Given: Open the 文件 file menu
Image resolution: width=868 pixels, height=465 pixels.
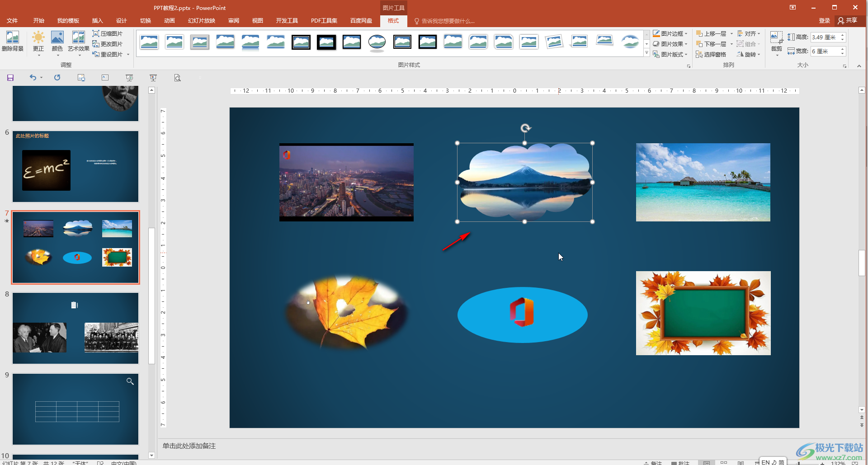Looking at the screenshot, I should (12, 21).
